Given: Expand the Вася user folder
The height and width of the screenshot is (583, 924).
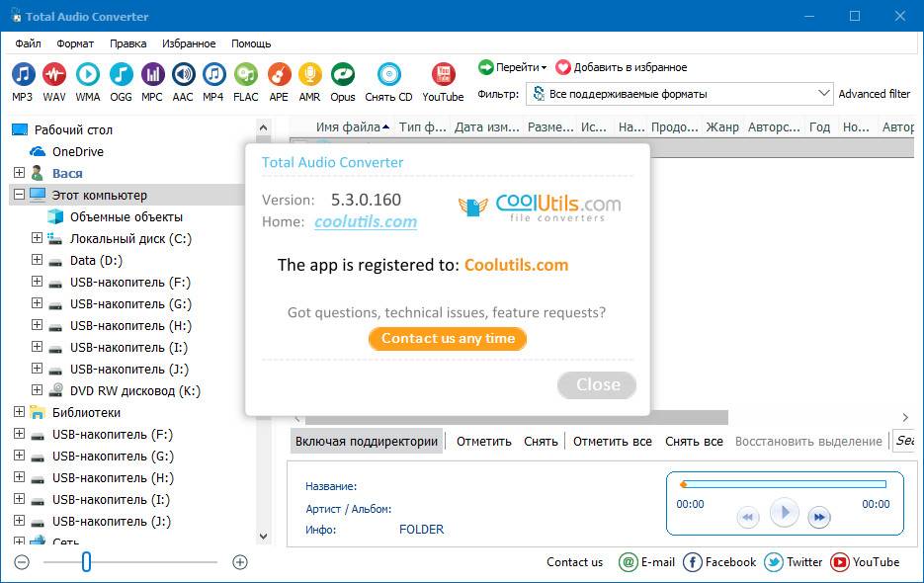Looking at the screenshot, I should [20, 172].
